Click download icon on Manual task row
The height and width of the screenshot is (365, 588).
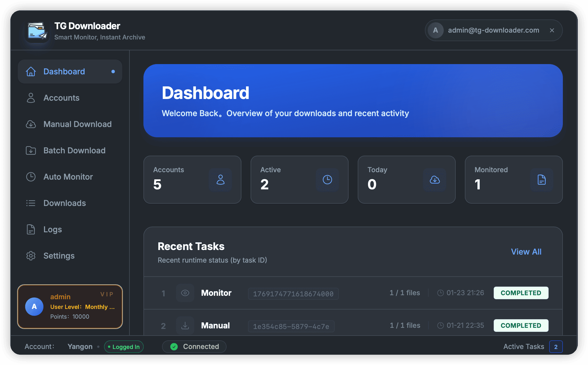[185, 326]
